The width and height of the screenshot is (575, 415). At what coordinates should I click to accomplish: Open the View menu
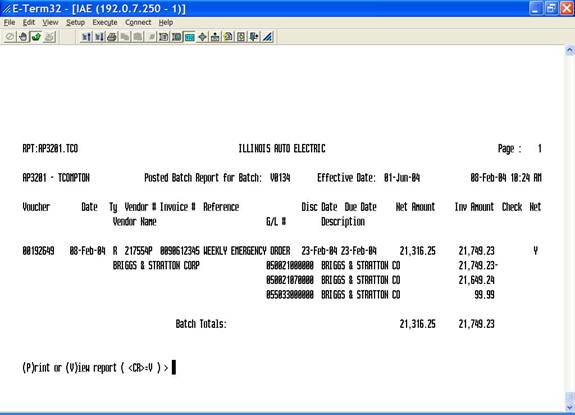click(50, 22)
